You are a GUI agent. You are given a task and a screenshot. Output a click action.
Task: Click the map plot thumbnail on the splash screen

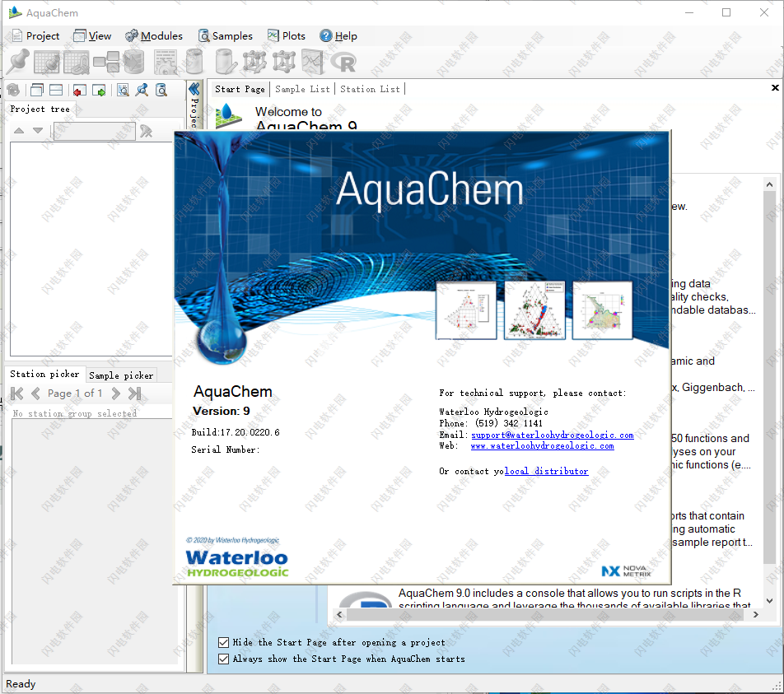[x=603, y=310]
